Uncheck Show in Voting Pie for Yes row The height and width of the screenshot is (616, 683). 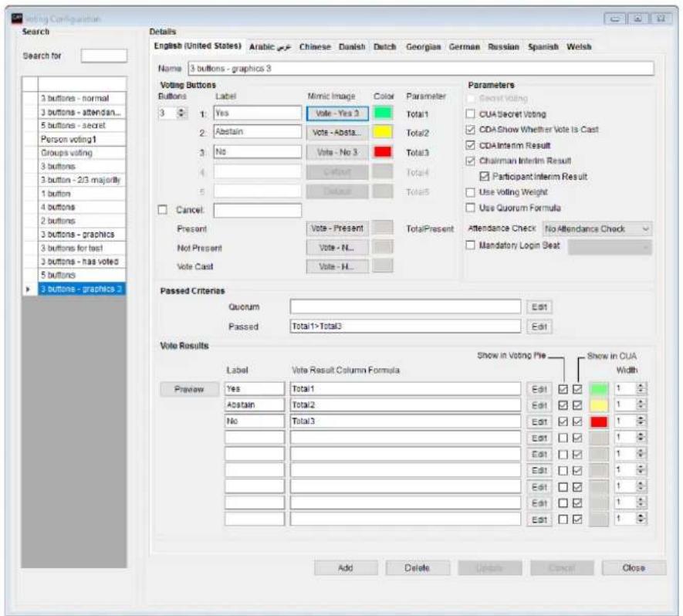(x=563, y=389)
